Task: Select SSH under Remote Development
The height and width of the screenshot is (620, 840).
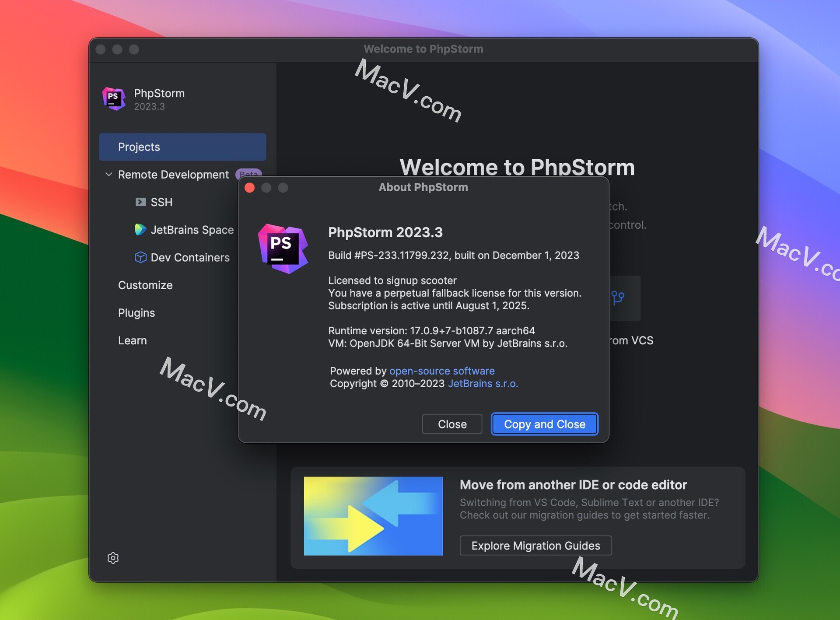Action: [161, 202]
